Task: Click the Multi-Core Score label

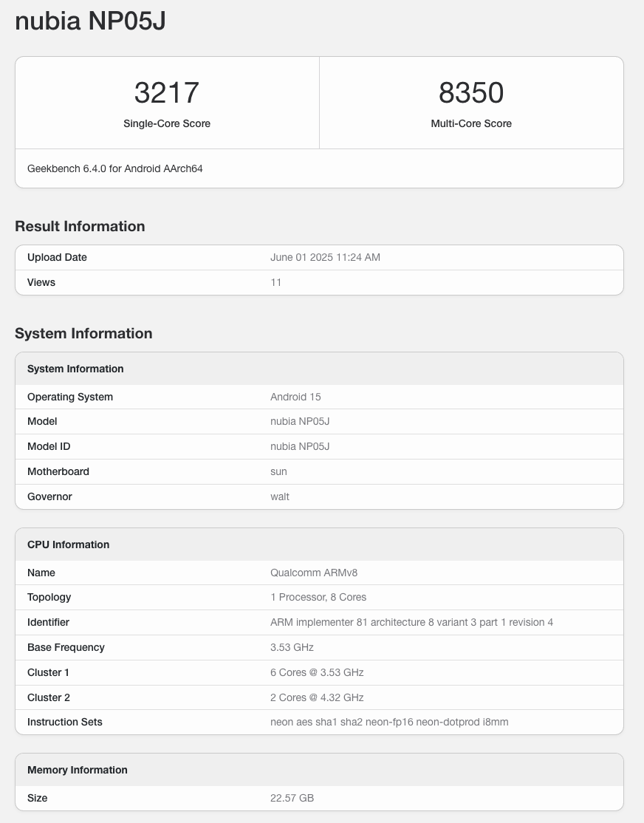Action: tap(471, 123)
